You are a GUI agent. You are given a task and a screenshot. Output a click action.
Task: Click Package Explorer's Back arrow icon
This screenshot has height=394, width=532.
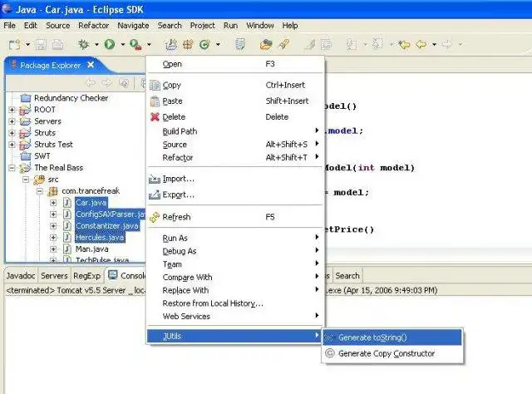(91, 83)
